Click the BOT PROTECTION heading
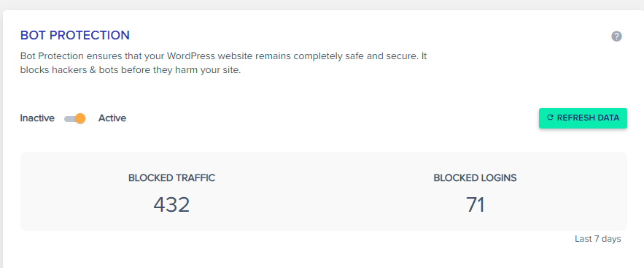644x268 pixels. 74,35
